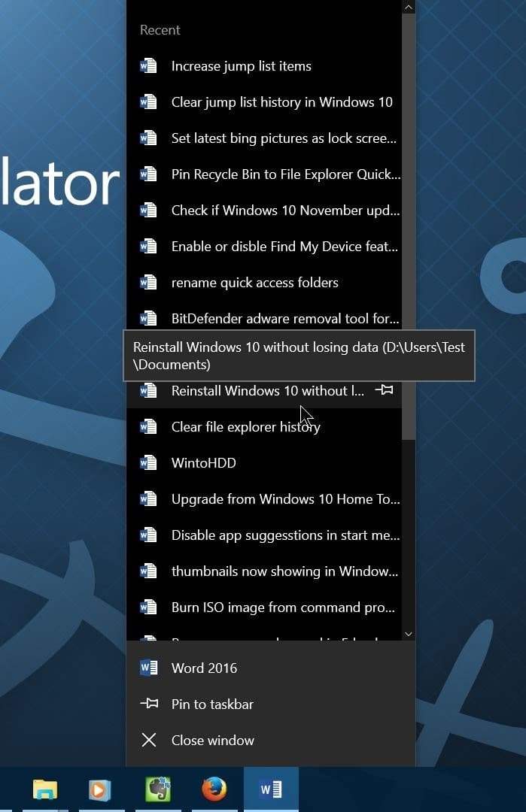Open the "WintoHDD" document
This screenshot has height=812, width=526.
[x=264, y=463]
